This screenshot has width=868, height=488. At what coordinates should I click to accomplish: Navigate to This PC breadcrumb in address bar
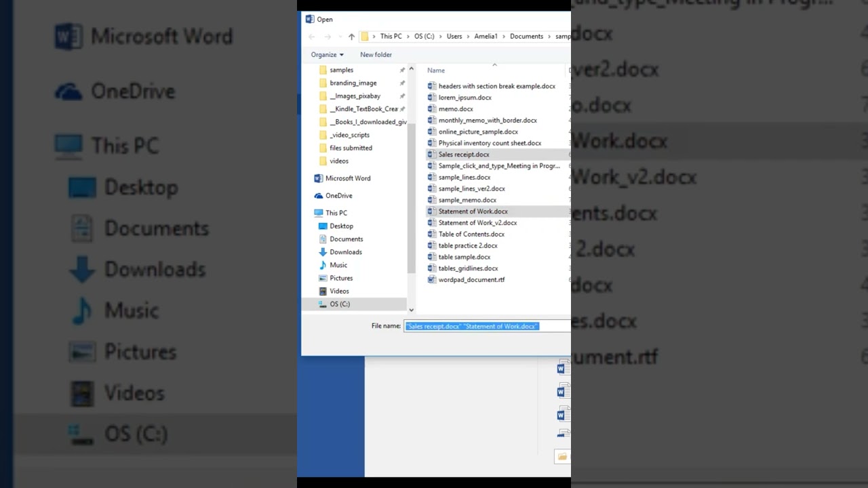pyautogui.click(x=391, y=37)
